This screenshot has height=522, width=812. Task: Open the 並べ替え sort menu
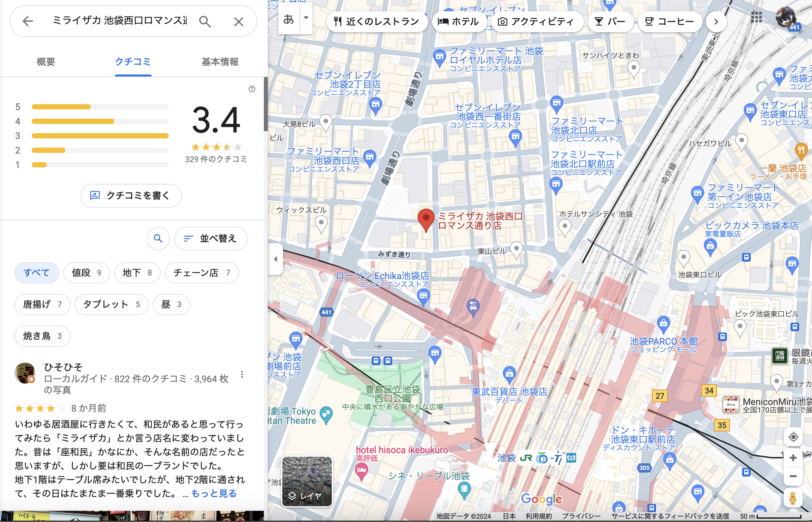click(x=211, y=238)
